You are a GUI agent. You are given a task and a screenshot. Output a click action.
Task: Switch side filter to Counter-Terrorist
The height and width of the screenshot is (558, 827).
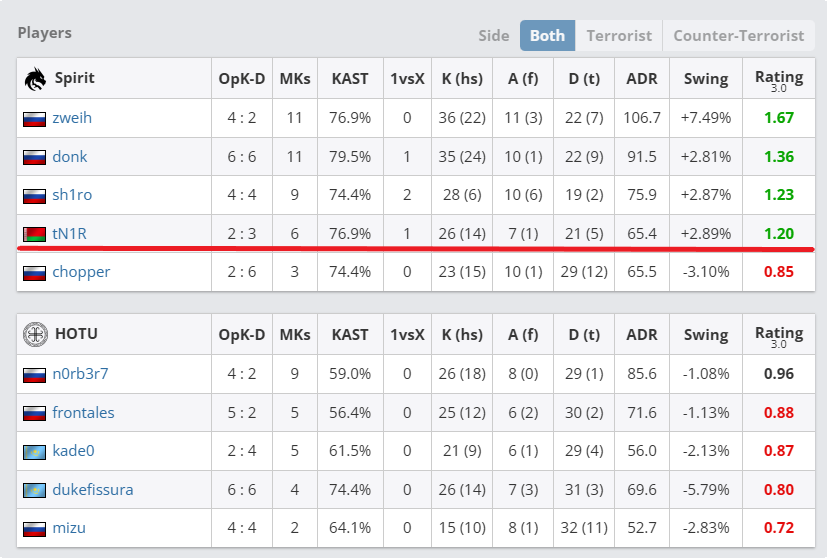coord(738,36)
